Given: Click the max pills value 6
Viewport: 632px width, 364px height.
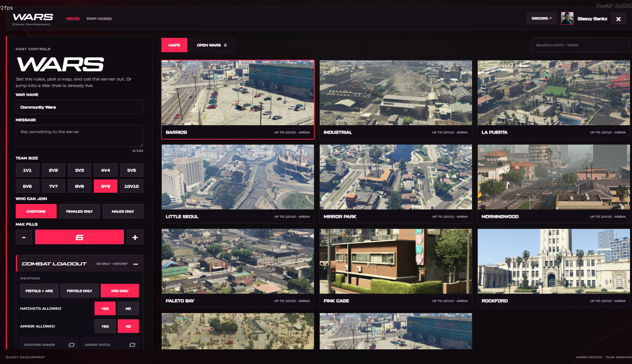Looking at the screenshot, I should tap(80, 237).
